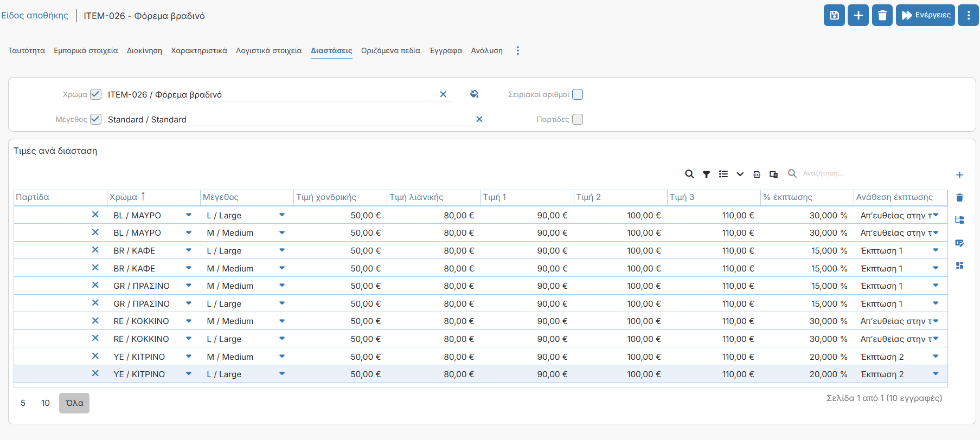Clear Παρτίδα on the RE / ΚΟΚΚΙΝΟ Large row
This screenshot has width=980, height=440.
(x=95, y=338)
